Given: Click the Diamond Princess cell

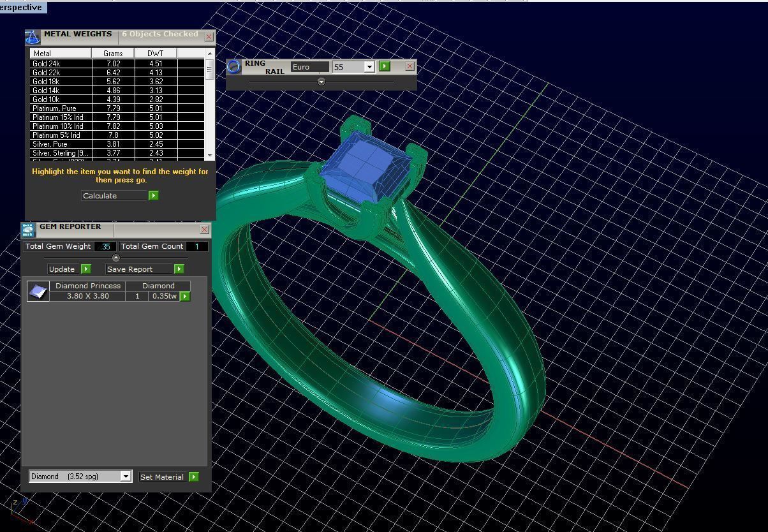Looking at the screenshot, I should click(88, 286).
